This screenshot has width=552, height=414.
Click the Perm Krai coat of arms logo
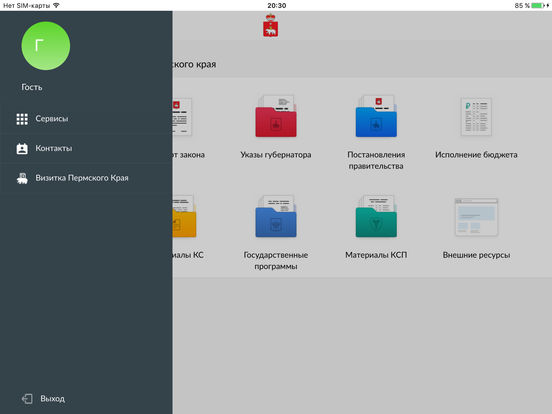pos(270,25)
